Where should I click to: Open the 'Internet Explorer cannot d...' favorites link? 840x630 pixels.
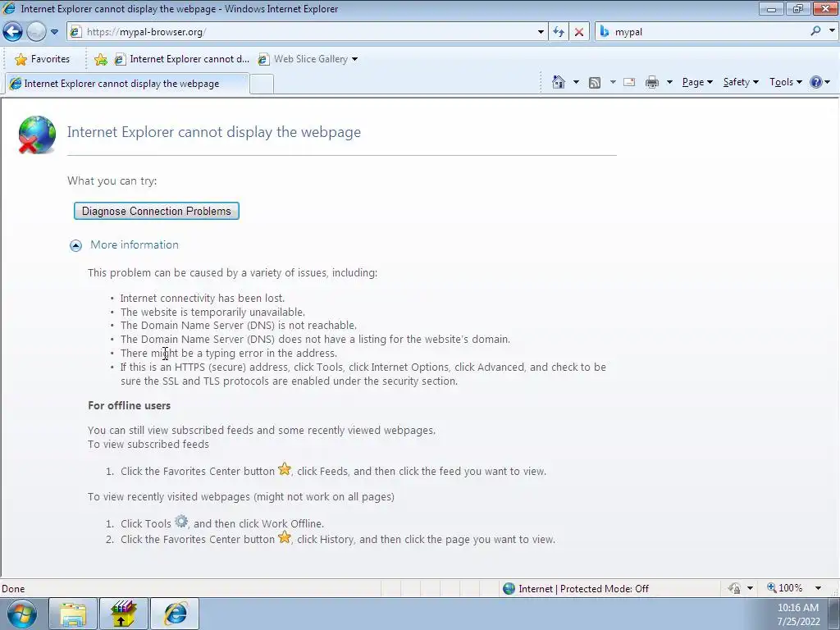(182, 59)
